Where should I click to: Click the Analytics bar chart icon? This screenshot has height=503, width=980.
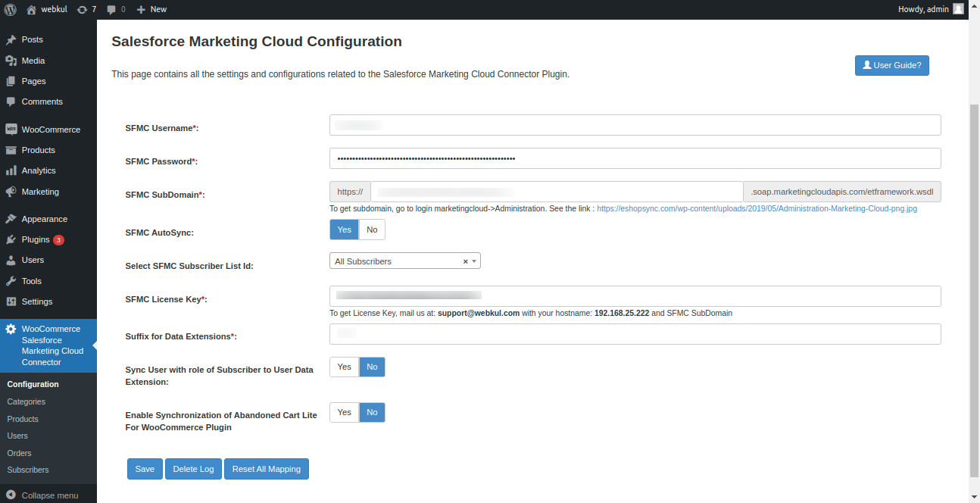(x=11, y=170)
